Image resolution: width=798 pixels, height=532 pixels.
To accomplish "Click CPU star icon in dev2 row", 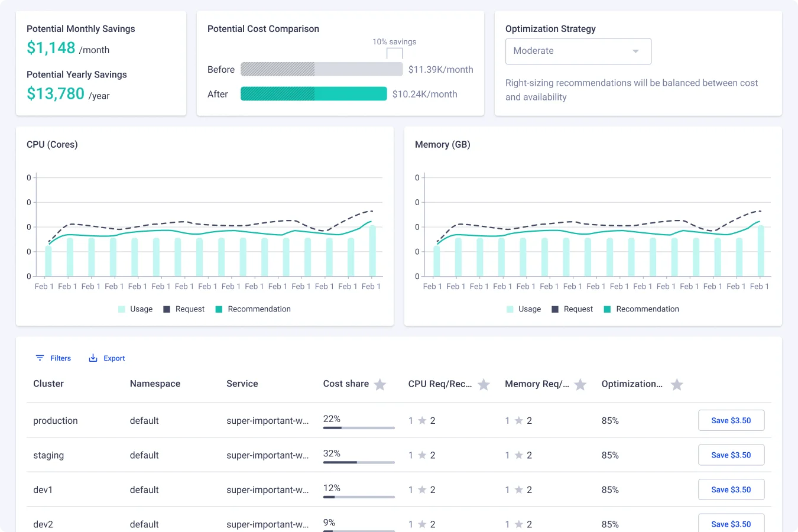I will click(x=422, y=524).
